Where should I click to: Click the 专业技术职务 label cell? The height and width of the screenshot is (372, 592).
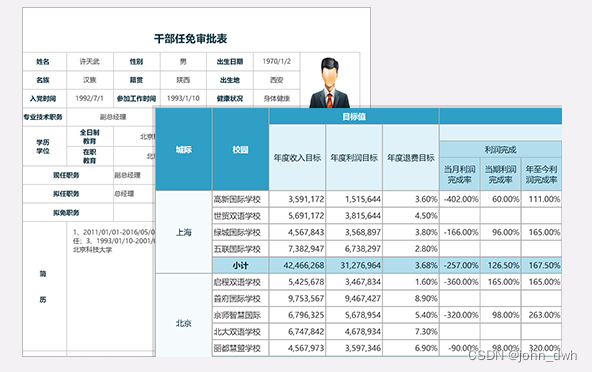coord(45,117)
